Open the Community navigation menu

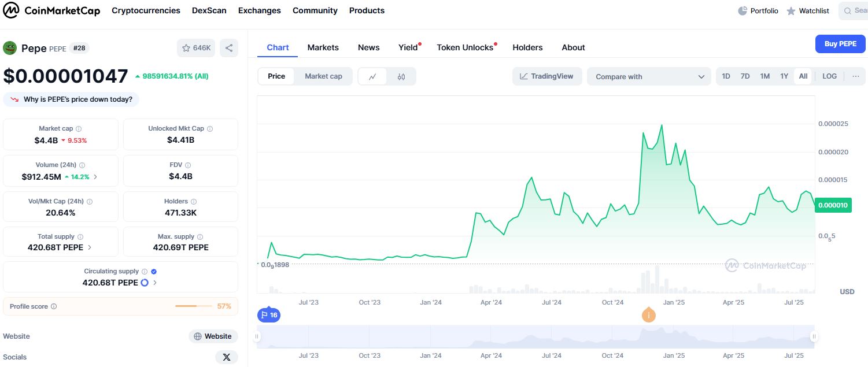[315, 10]
